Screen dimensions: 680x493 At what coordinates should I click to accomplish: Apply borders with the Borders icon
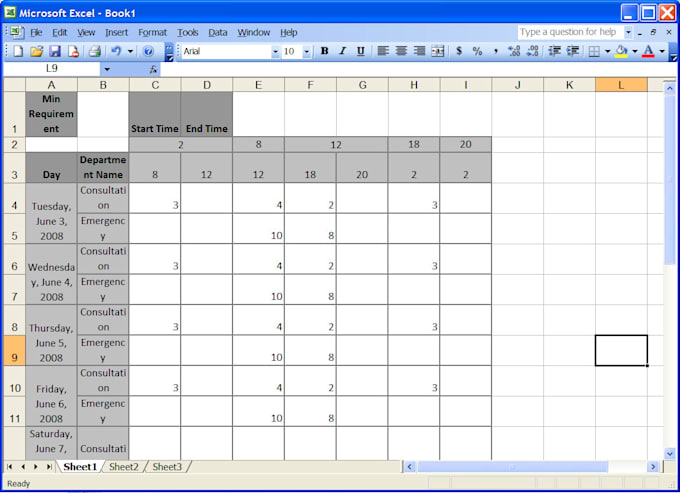(x=594, y=51)
